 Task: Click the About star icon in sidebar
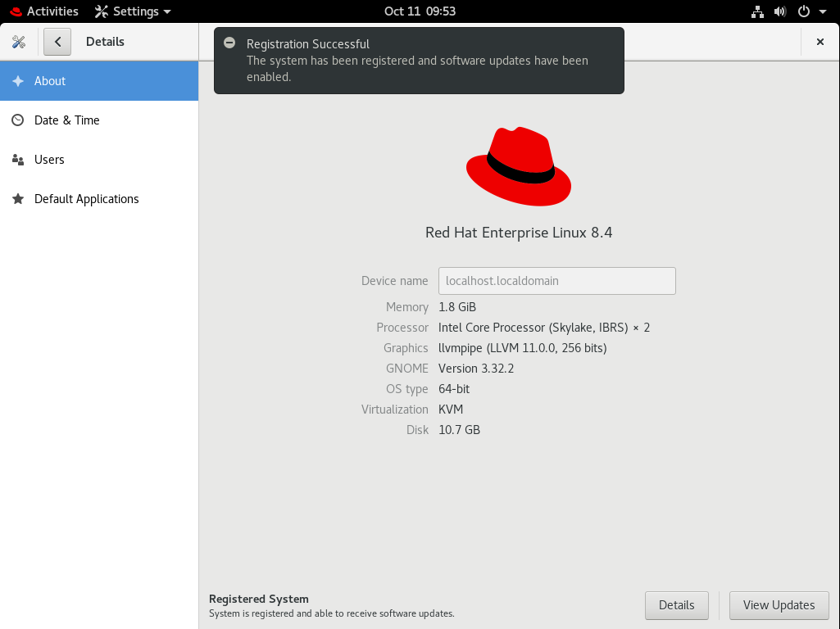point(18,81)
